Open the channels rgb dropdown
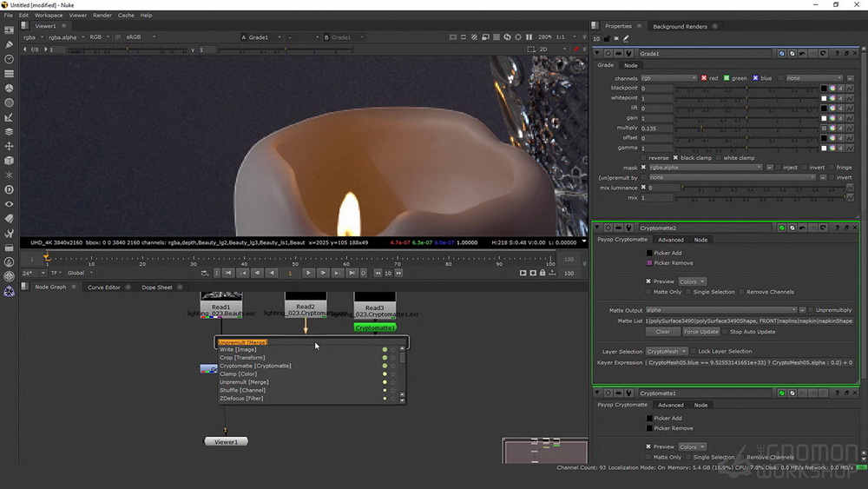 tap(668, 78)
